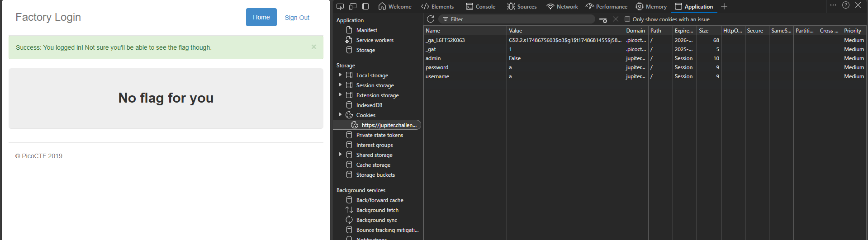Open the Welcome tab in DevTools
Screen dimensions: 868x240
coord(395,6)
